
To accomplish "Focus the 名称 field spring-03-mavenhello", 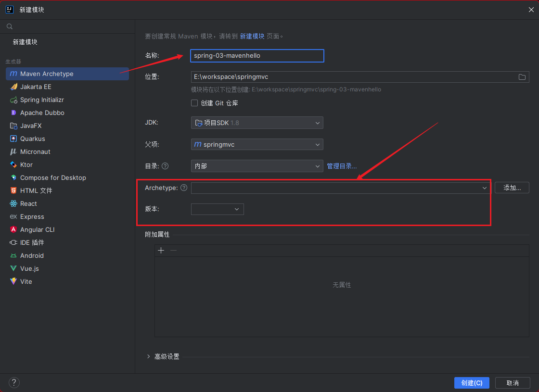I will (257, 56).
